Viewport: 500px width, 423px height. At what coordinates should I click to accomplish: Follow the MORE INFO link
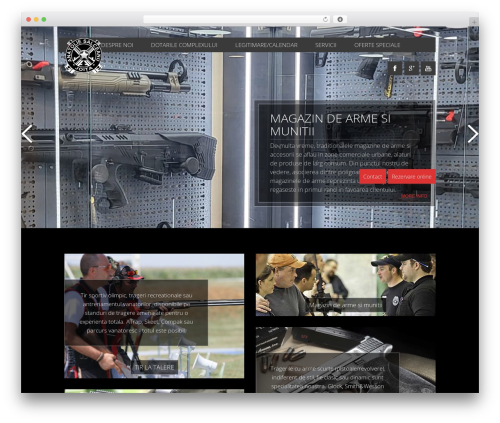point(414,196)
